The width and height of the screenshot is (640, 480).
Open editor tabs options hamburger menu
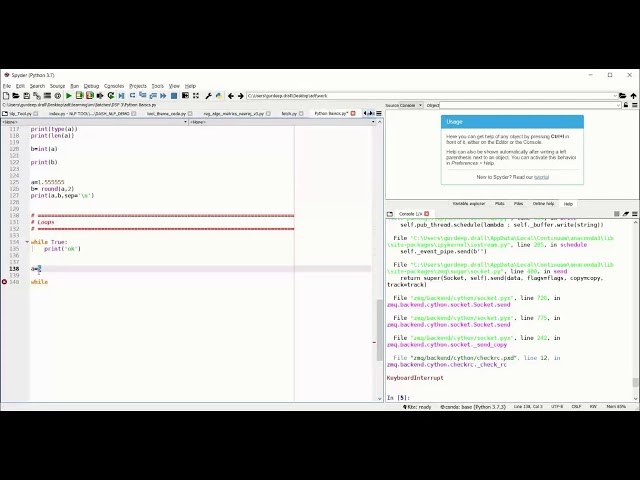[x=379, y=113]
